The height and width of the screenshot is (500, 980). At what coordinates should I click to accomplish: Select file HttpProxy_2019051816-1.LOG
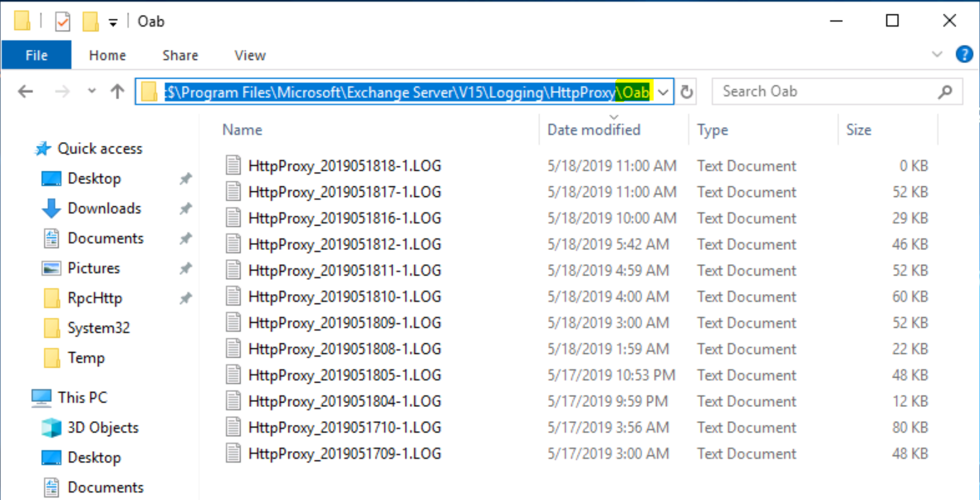(345, 218)
